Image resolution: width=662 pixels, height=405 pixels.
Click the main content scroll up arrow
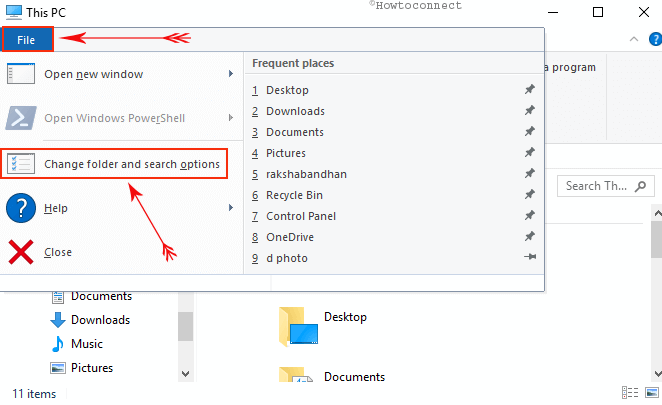(x=657, y=214)
